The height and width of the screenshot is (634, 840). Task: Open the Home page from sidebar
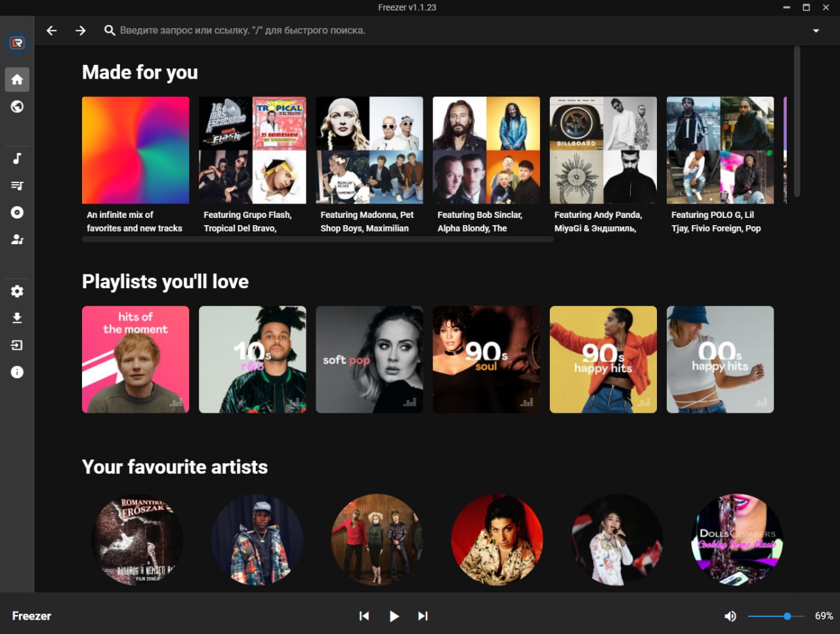17,79
